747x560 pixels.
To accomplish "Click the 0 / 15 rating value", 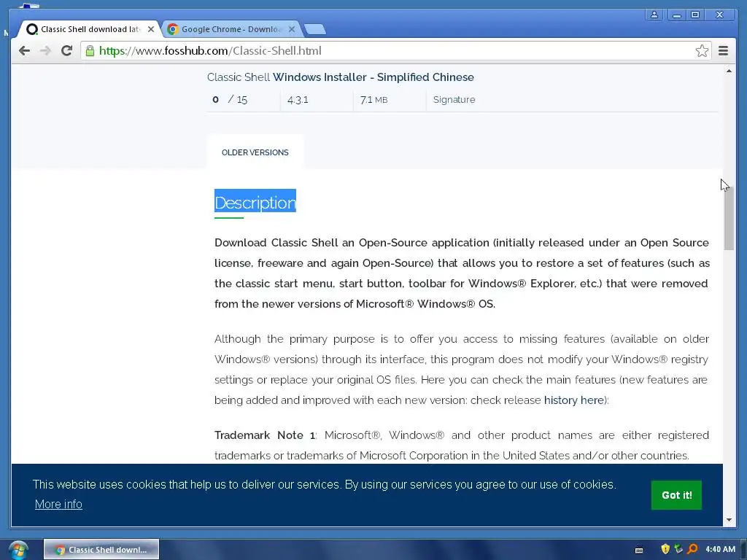I will (x=230, y=99).
